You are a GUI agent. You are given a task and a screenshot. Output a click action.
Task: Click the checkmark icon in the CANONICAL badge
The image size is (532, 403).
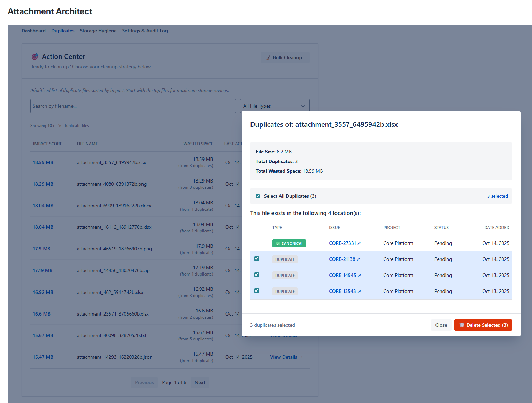coord(278,243)
